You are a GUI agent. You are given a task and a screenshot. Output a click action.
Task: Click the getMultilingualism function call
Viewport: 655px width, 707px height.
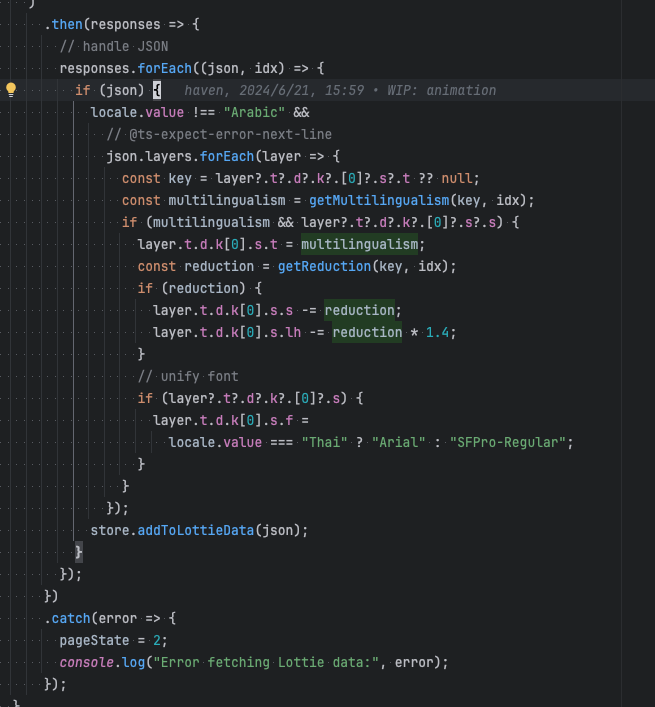tap(379, 200)
